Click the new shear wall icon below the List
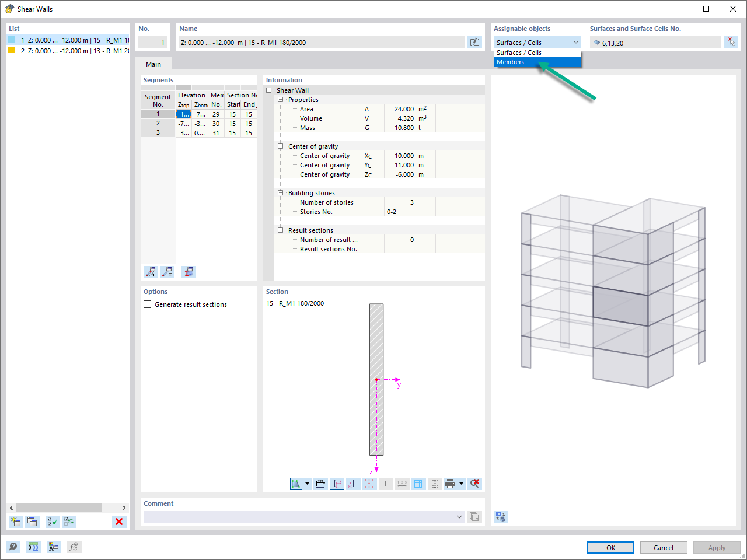The height and width of the screenshot is (560, 747). 16,521
